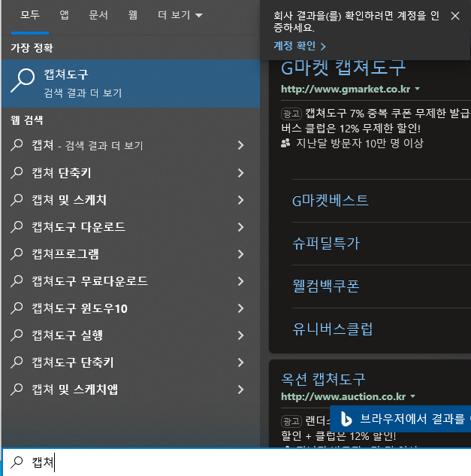Expand the arrow next to 캡쳐 단축키

(x=241, y=173)
